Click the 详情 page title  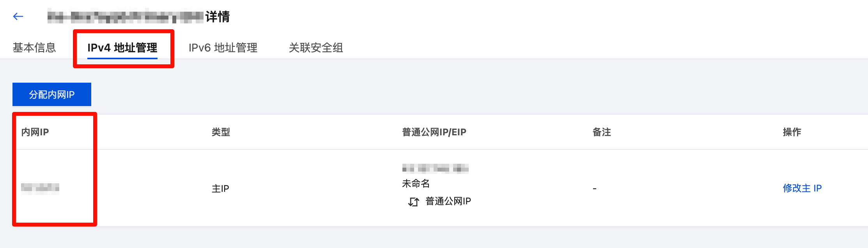tap(218, 17)
